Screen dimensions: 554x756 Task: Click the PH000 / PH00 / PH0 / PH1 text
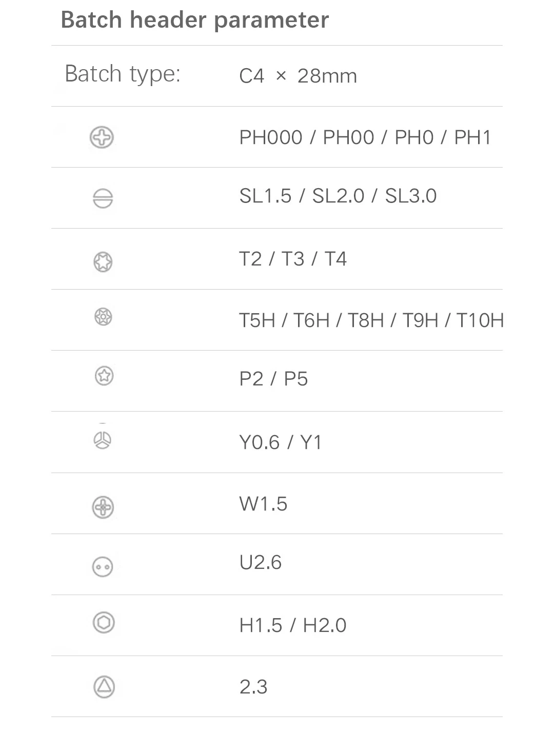(365, 137)
